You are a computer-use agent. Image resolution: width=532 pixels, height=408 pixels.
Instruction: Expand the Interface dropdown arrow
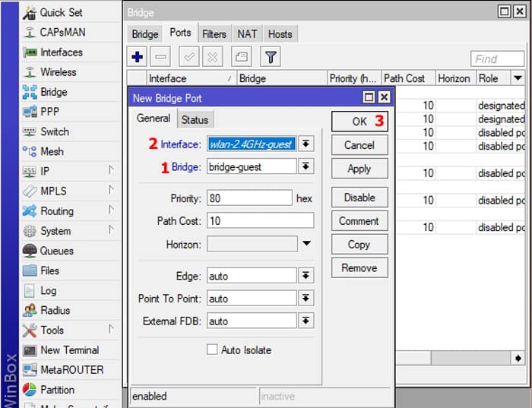(x=306, y=144)
